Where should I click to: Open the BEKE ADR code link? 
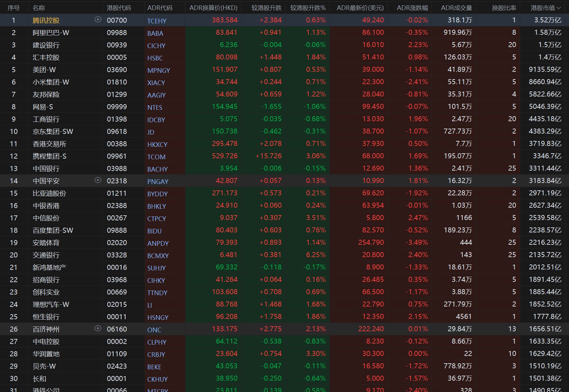(x=154, y=367)
